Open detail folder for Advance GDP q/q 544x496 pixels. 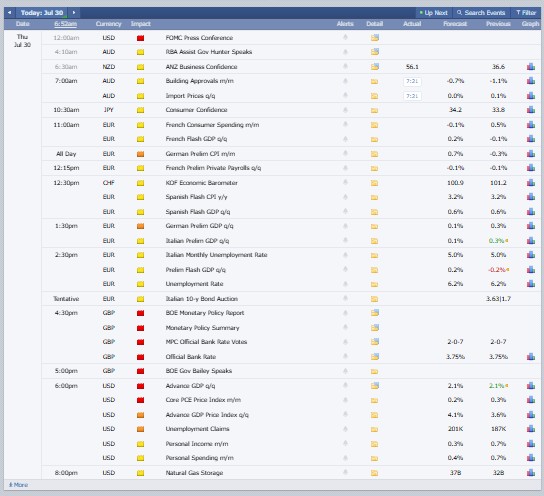click(374, 385)
